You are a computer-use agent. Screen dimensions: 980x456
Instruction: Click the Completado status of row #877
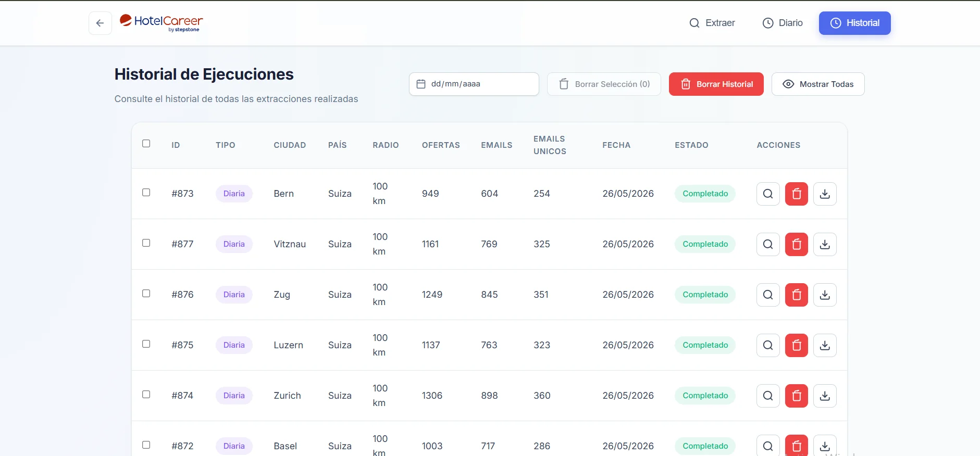tap(705, 244)
